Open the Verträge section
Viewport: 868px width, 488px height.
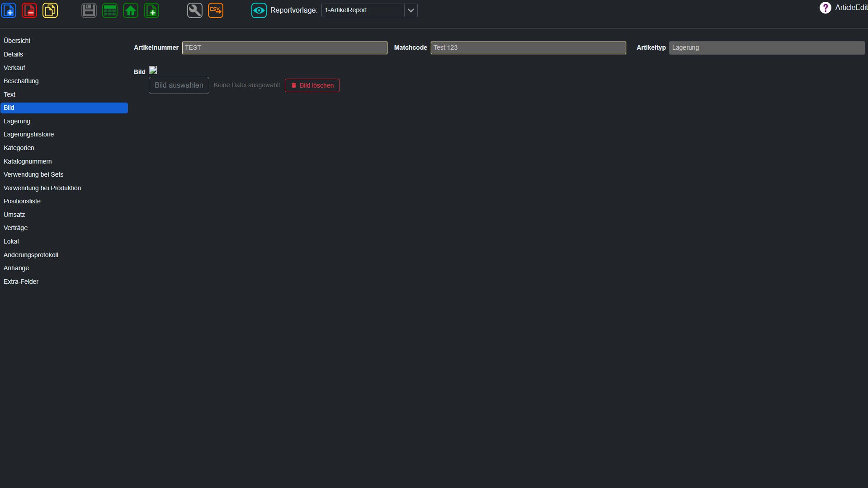pos(64,228)
